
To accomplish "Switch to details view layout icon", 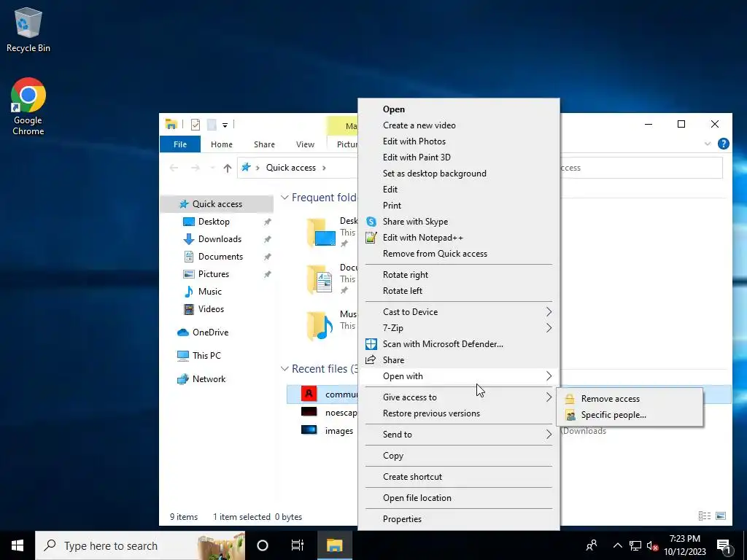I will [705, 516].
